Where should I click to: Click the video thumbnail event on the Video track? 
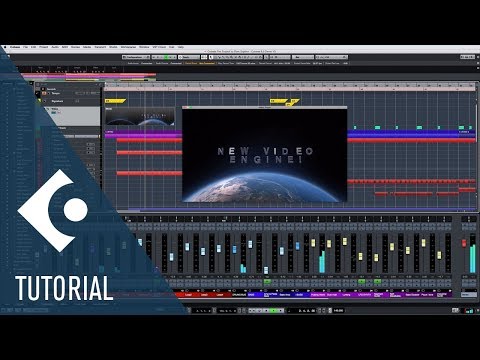140,117
